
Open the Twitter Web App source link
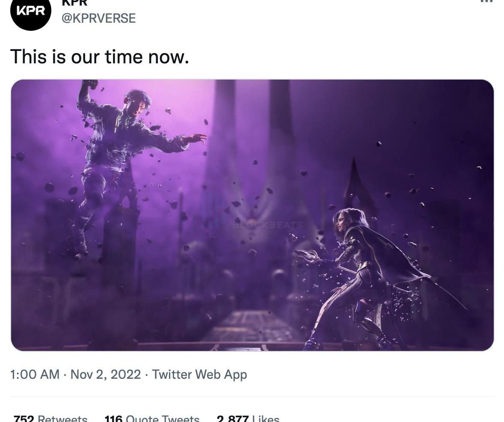pos(199,374)
